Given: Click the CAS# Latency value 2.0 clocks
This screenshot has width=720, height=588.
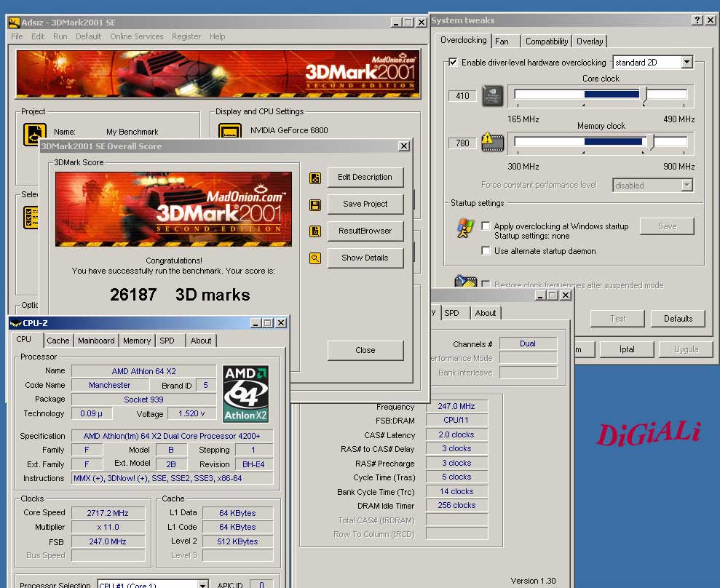Looking at the screenshot, I should [x=456, y=434].
